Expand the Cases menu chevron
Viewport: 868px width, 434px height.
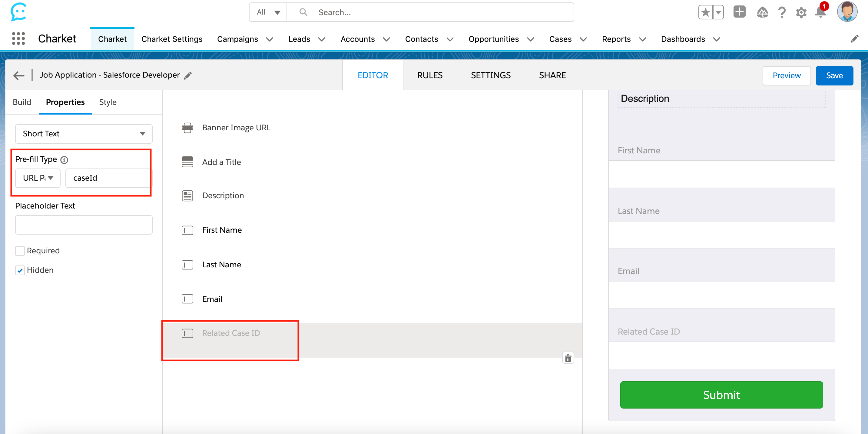[583, 39]
